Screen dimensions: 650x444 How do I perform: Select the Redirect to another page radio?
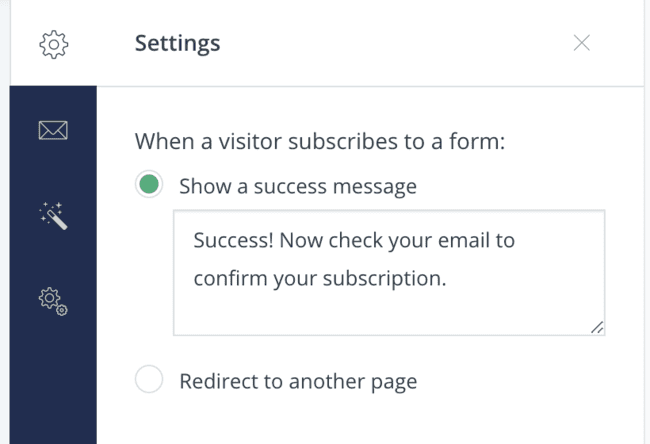click(x=149, y=379)
